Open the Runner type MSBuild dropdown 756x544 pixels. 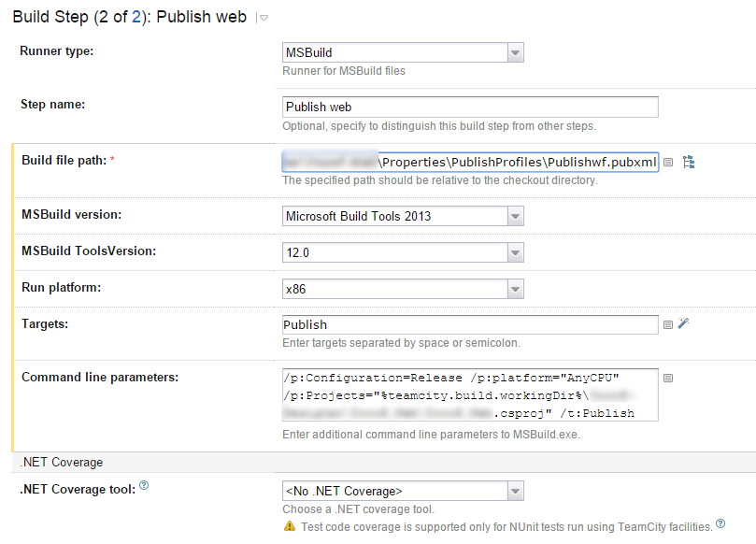coord(515,53)
